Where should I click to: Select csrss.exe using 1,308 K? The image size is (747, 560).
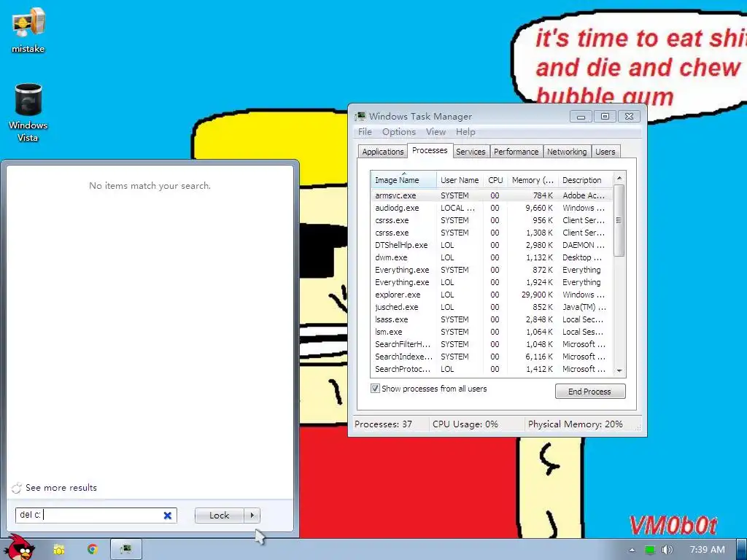pyautogui.click(x=492, y=233)
